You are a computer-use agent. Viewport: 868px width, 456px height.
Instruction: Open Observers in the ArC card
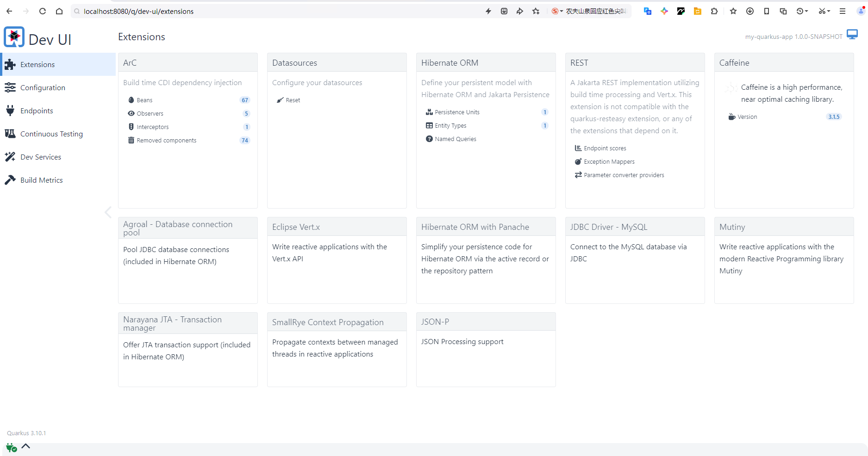pyautogui.click(x=150, y=113)
